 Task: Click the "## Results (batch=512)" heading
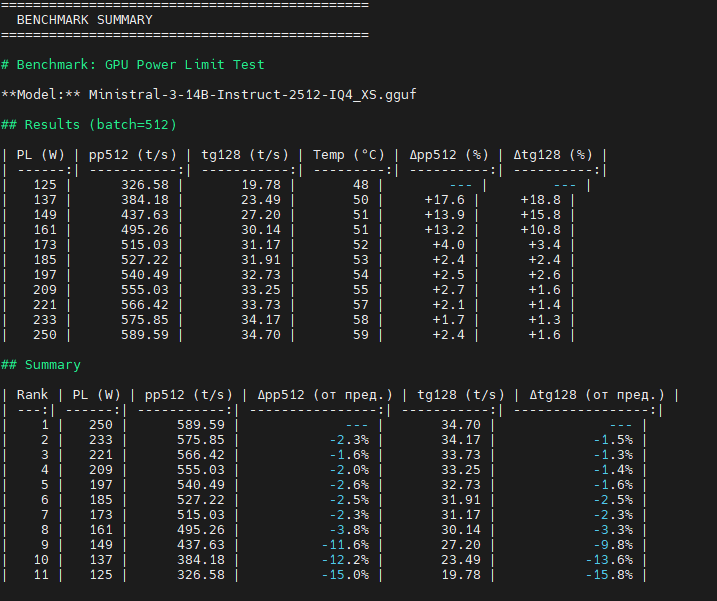click(89, 125)
